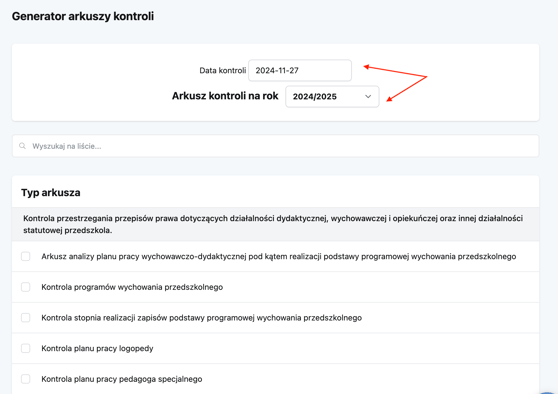Image resolution: width=558 pixels, height=394 pixels.
Task: Click the Typ arkusza section heading
Action: (x=51, y=193)
